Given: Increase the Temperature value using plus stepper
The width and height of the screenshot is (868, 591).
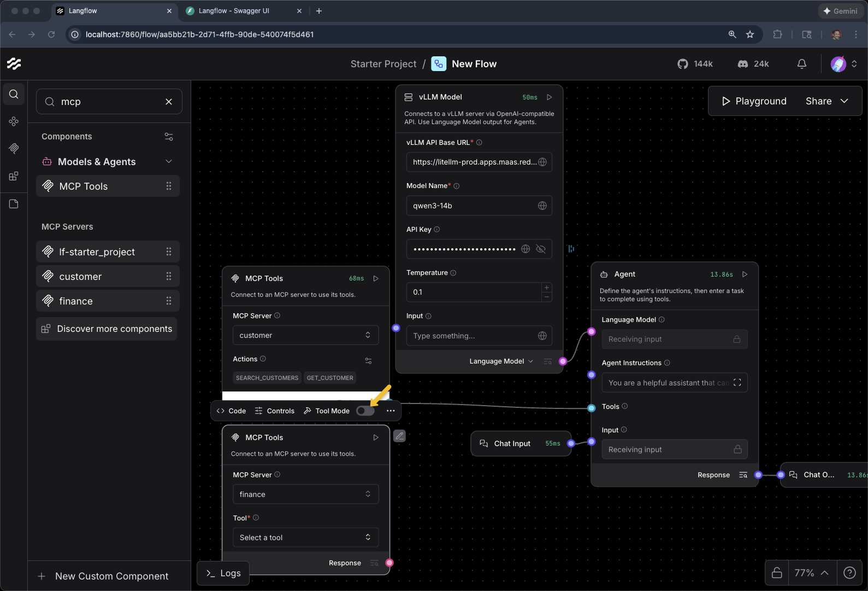Looking at the screenshot, I should [x=546, y=288].
